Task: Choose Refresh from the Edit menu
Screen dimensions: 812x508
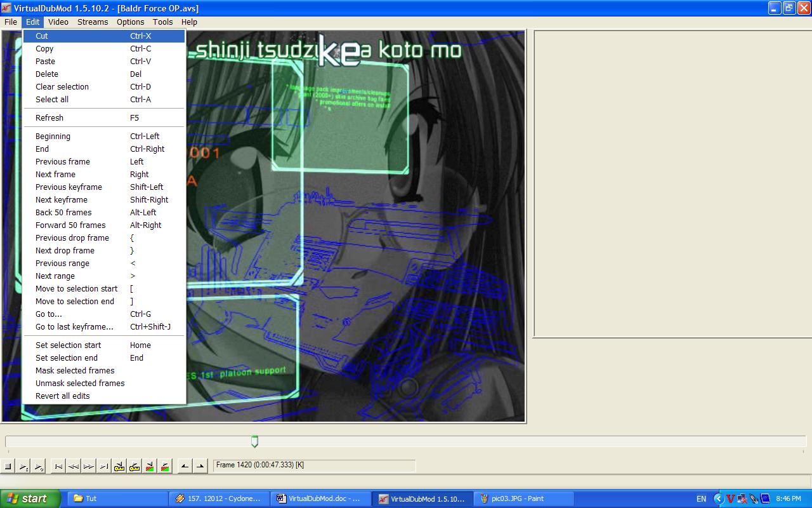Action: [104, 118]
